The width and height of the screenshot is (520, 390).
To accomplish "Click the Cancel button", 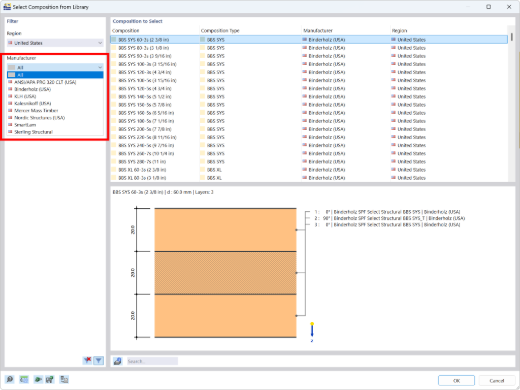I will click(x=497, y=380).
